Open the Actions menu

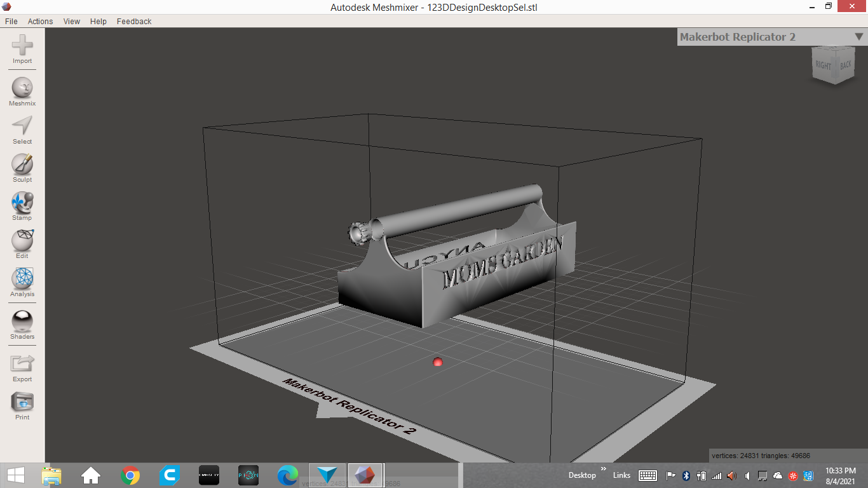pos(40,21)
